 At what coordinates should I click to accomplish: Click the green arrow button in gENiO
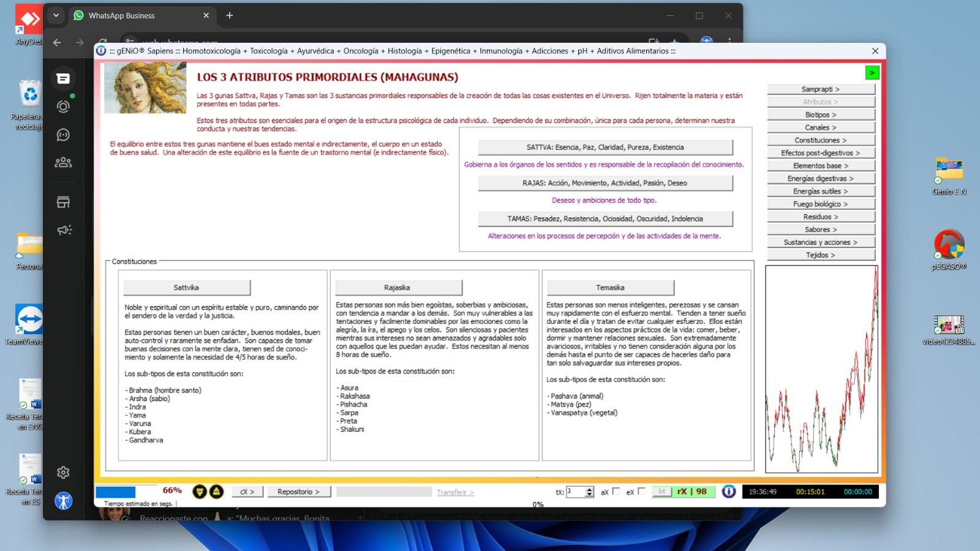(872, 73)
